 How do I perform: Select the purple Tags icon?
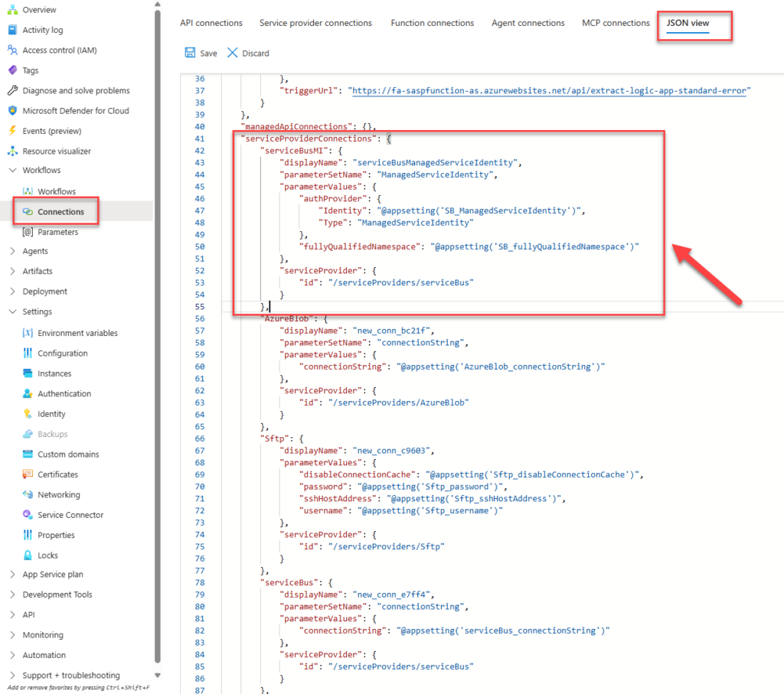12,70
